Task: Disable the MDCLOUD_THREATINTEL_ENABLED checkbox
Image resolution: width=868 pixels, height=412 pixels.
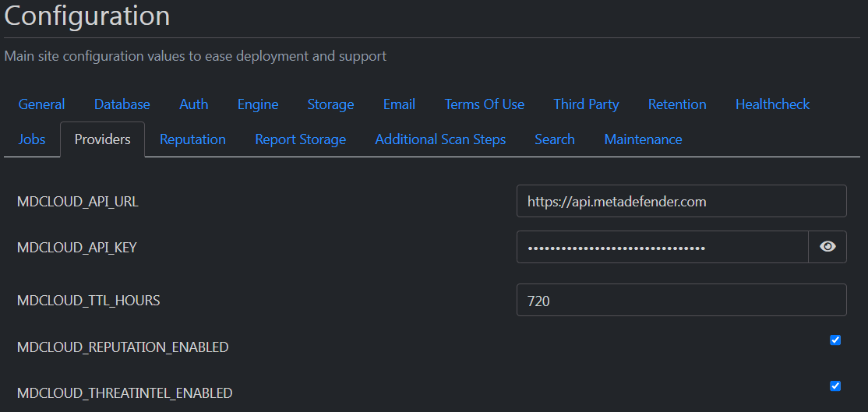Action: [835, 386]
